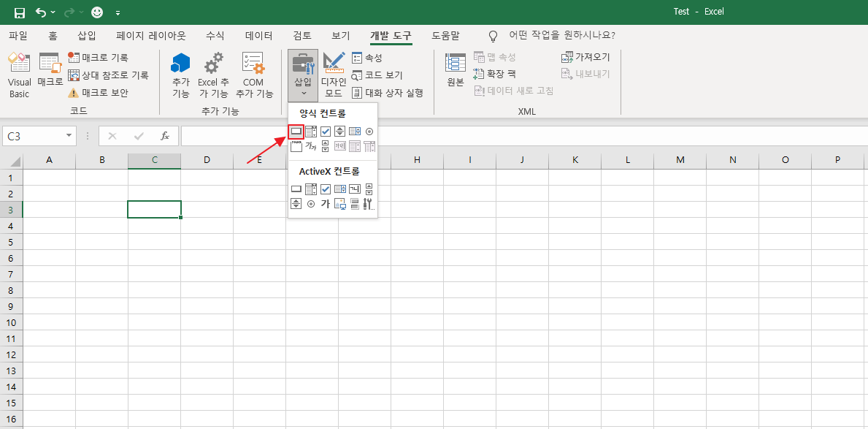
Task: Toggle 디자인 모드 design mode
Action: tap(334, 75)
